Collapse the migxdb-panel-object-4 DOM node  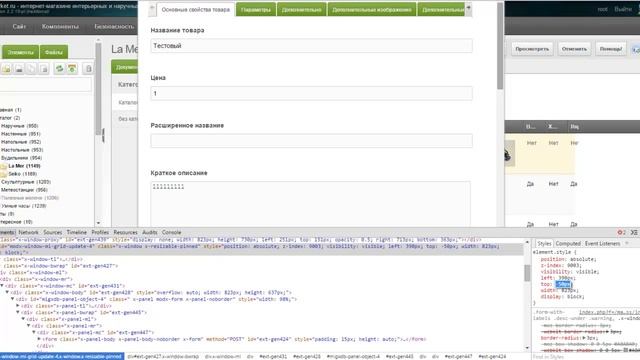point(13,299)
